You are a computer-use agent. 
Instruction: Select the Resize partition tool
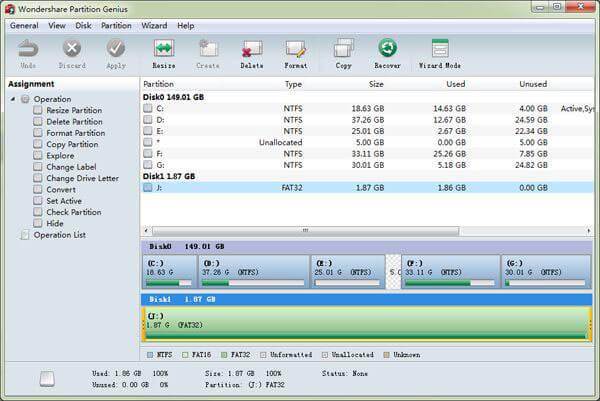point(164,50)
